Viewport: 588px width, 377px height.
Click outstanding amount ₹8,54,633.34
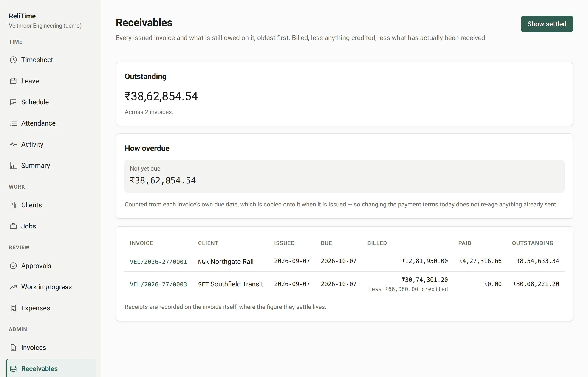click(538, 261)
